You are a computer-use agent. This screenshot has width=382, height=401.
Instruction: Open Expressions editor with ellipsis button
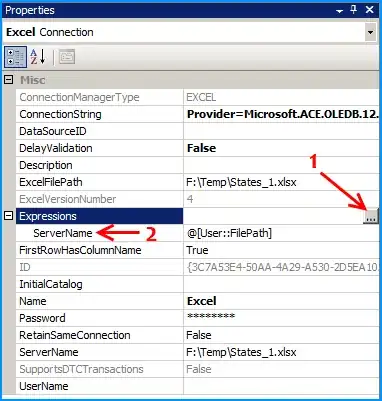click(371, 216)
